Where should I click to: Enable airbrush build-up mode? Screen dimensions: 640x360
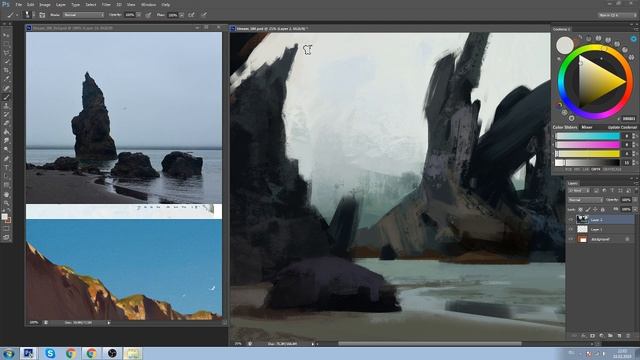(191, 15)
